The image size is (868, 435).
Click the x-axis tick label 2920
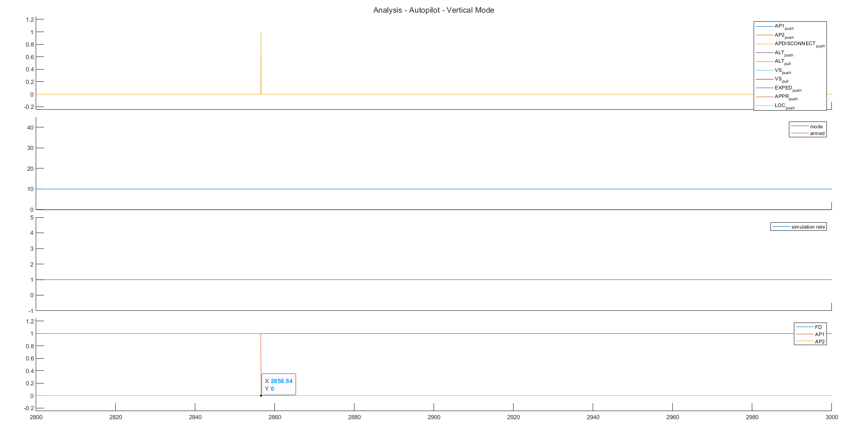(x=514, y=417)
